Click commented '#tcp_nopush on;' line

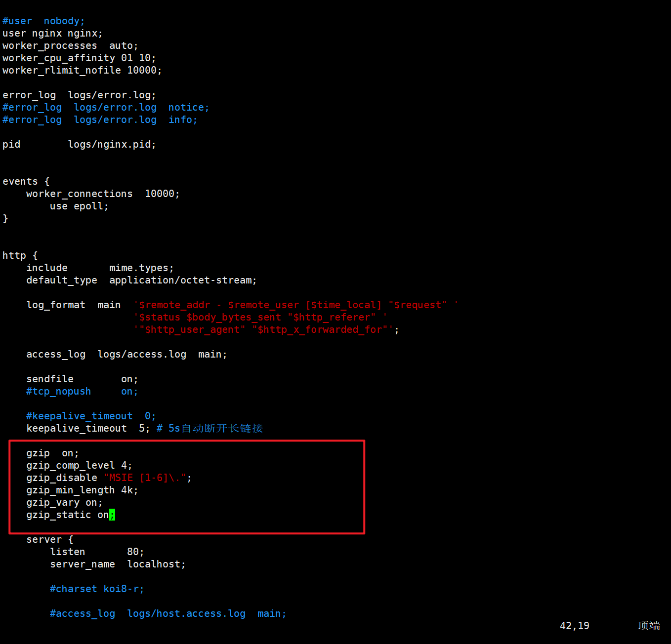tap(82, 392)
